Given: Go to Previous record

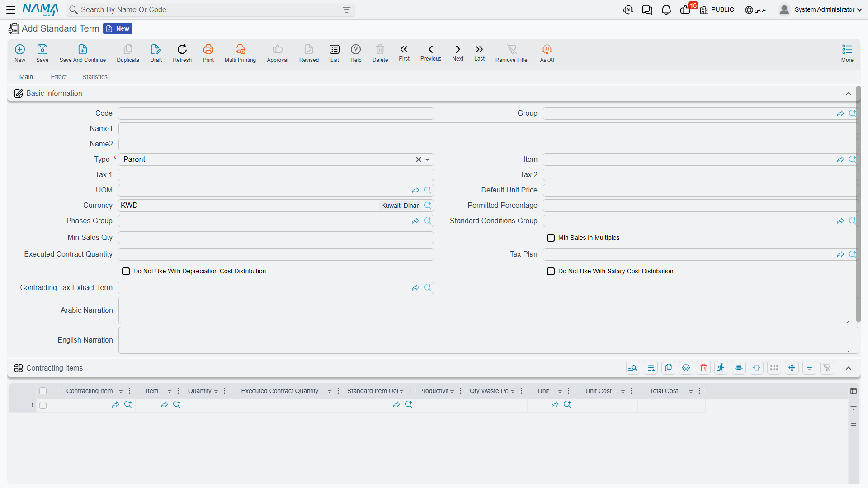Looking at the screenshot, I should click(431, 53).
